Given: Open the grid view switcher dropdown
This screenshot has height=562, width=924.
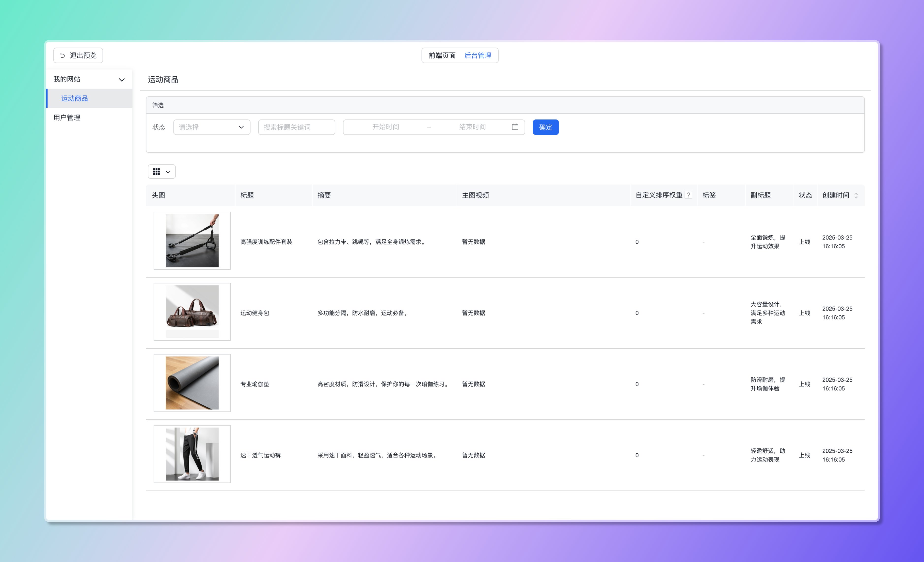Looking at the screenshot, I should [162, 171].
